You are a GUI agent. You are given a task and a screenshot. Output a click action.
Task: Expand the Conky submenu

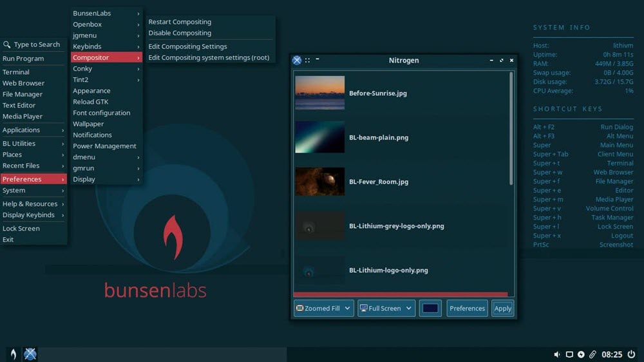106,68
